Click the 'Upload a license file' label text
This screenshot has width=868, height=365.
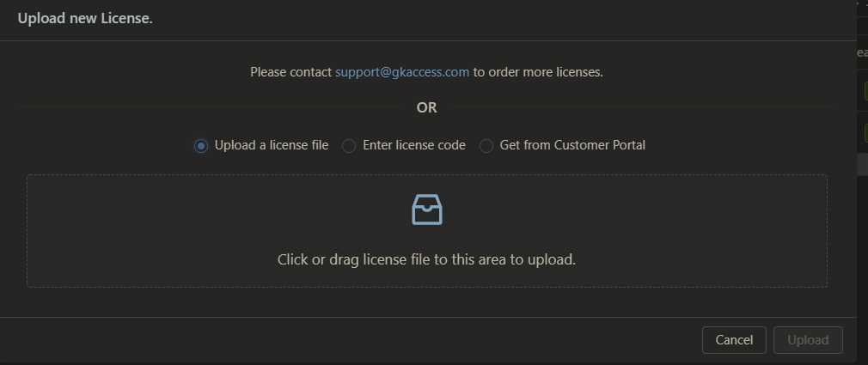(272, 145)
